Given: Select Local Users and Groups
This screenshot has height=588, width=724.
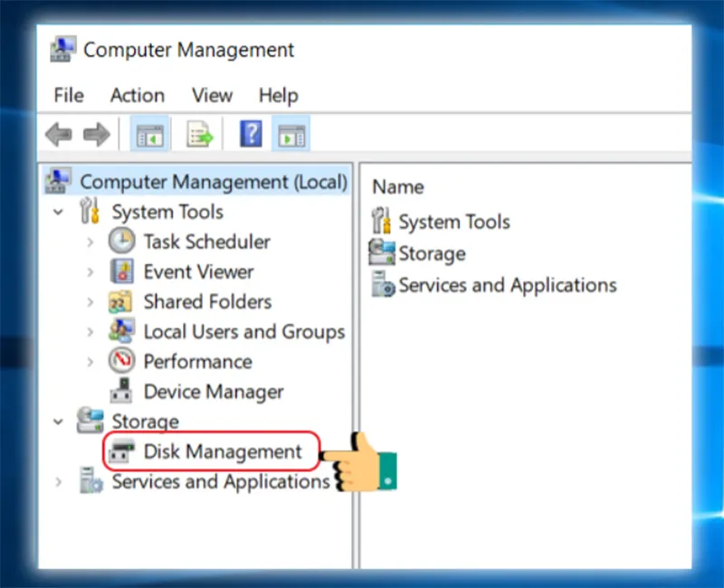Looking at the screenshot, I should (244, 332).
